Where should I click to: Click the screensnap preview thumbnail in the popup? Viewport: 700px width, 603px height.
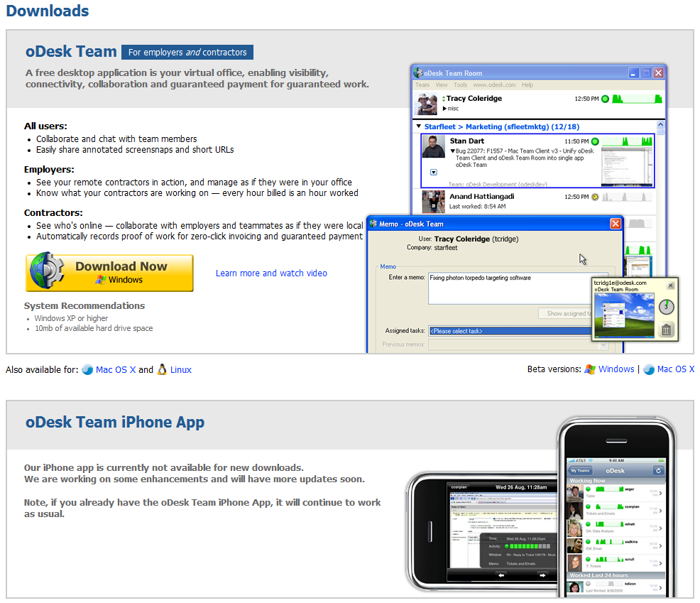[x=624, y=316]
